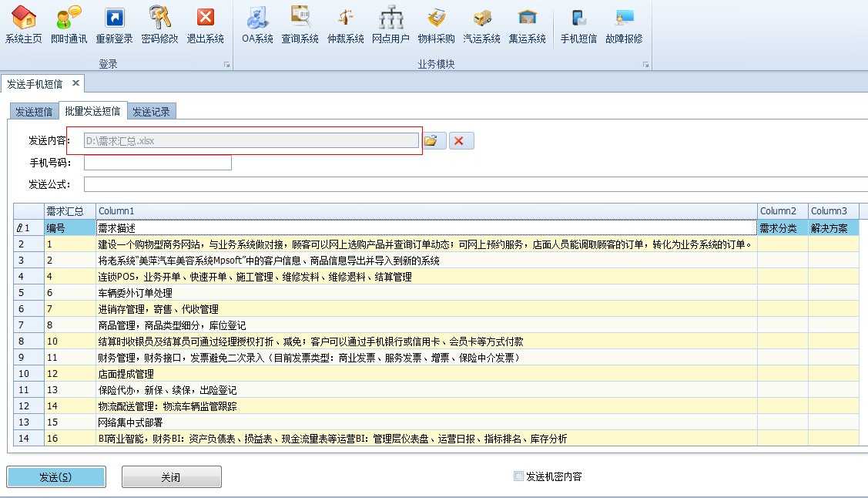Select the row 连锁POS，业务开单
This screenshot has width=868, height=498.
click(426, 277)
